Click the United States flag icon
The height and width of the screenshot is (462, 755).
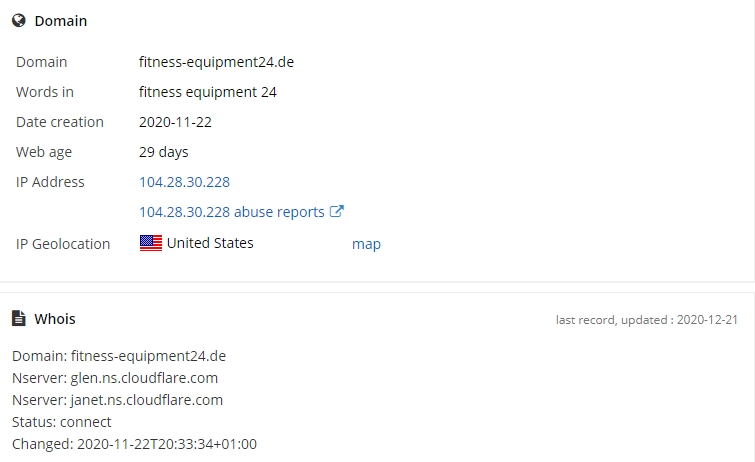coord(151,243)
